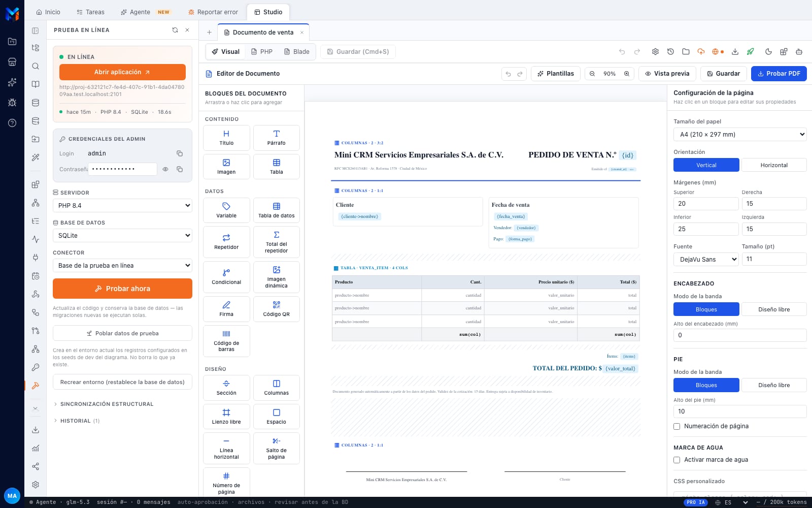Open Tamaño del papel dropdown
Image resolution: width=812 pixels, height=508 pixels.
[740, 135]
